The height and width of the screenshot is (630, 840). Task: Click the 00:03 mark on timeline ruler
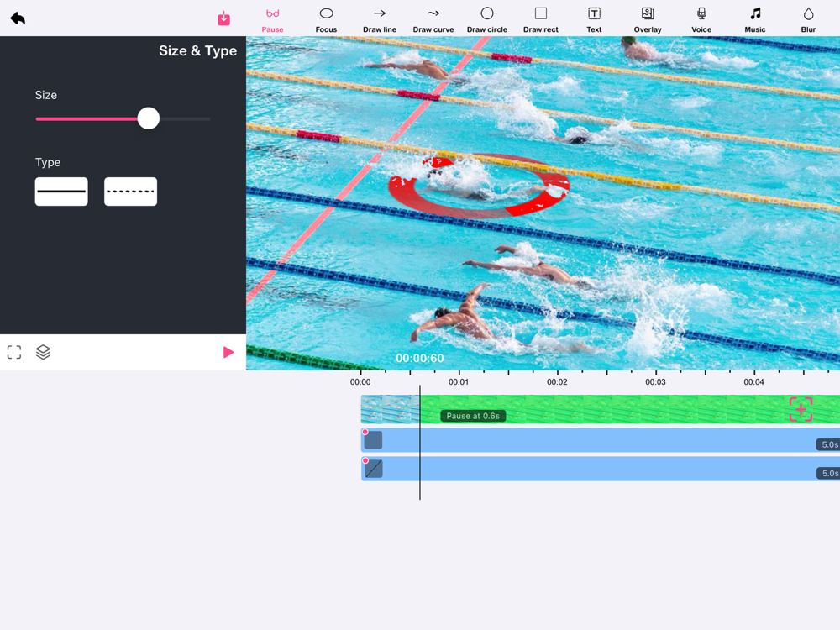click(655, 382)
